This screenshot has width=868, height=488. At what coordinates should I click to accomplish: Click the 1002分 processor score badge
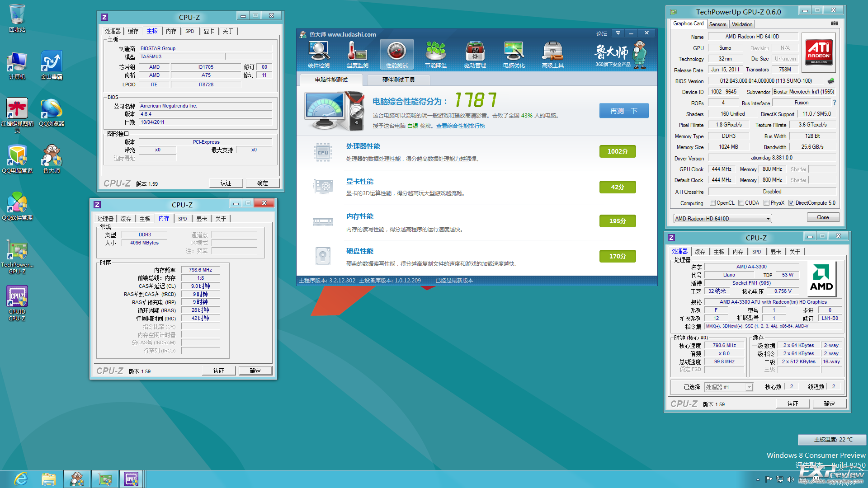coord(618,151)
